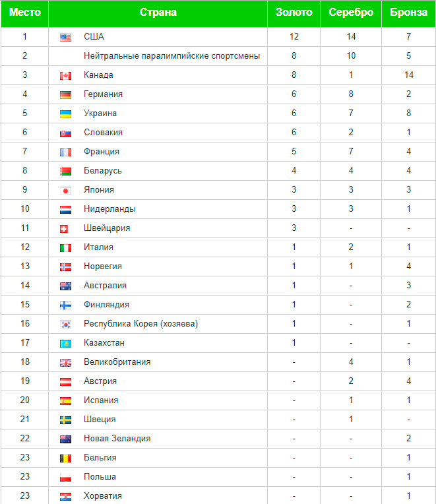Click the Место column header
This screenshot has height=504, width=436.
[x=24, y=13]
